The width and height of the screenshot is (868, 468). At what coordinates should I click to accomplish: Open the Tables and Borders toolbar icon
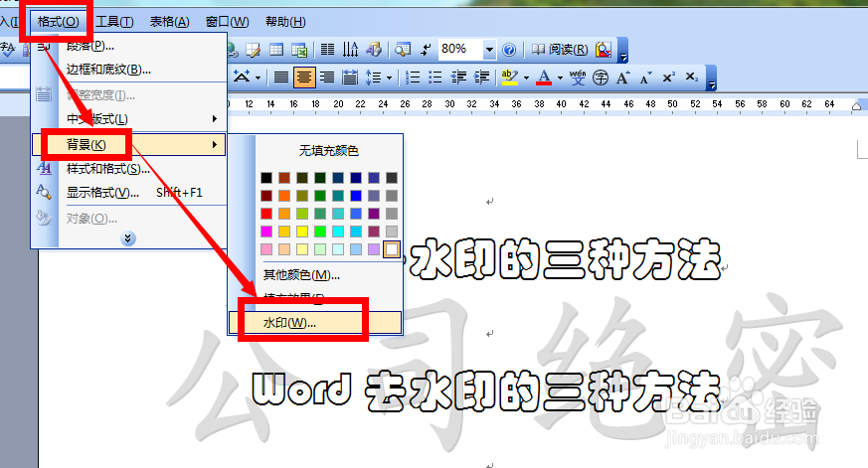click(x=254, y=50)
